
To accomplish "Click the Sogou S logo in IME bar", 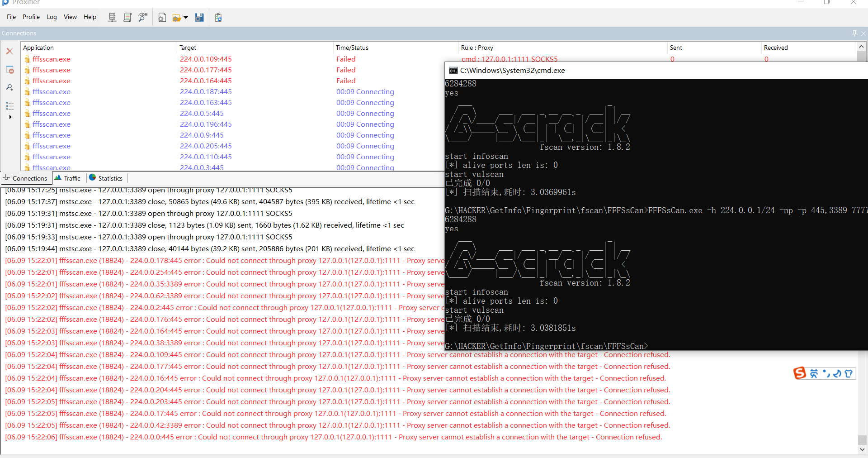I will tap(800, 373).
